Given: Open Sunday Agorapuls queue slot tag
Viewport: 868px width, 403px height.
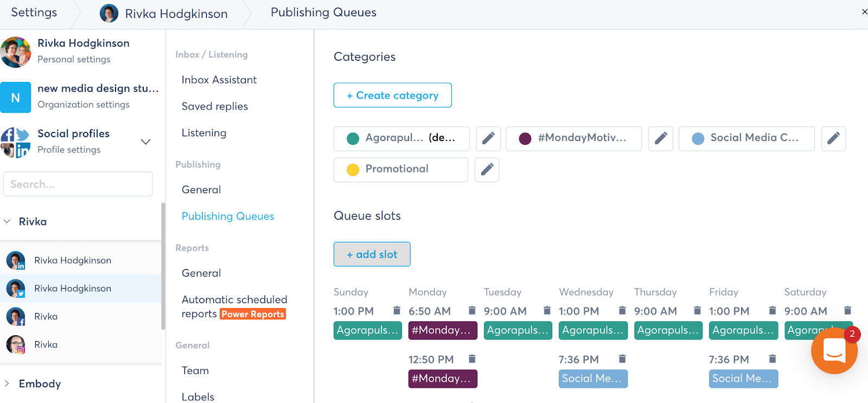Looking at the screenshot, I should (x=368, y=330).
